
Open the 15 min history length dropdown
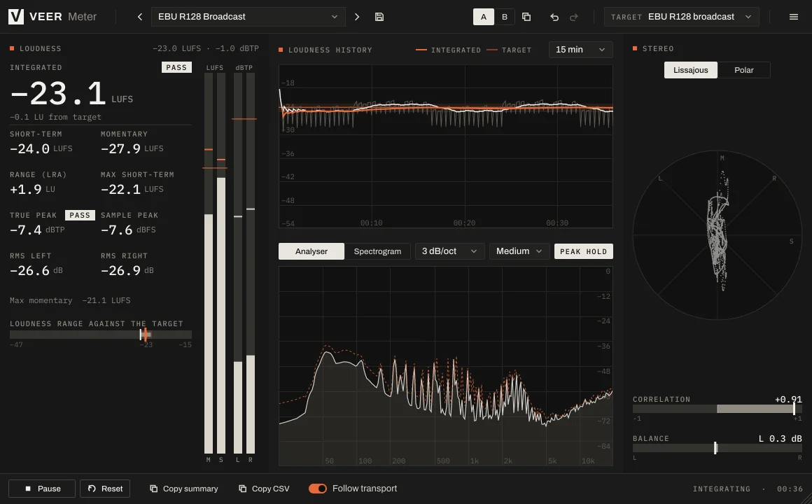click(580, 49)
